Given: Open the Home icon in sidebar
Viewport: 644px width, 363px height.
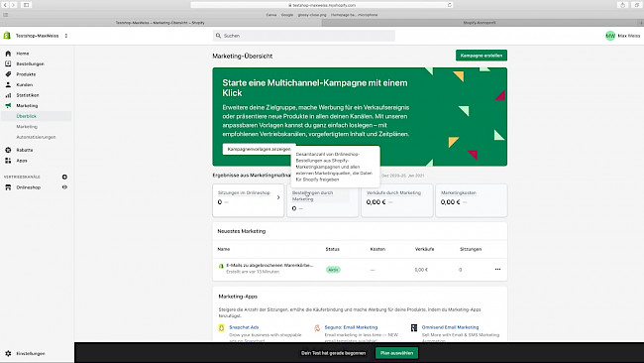Looking at the screenshot, I should (x=8, y=54).
